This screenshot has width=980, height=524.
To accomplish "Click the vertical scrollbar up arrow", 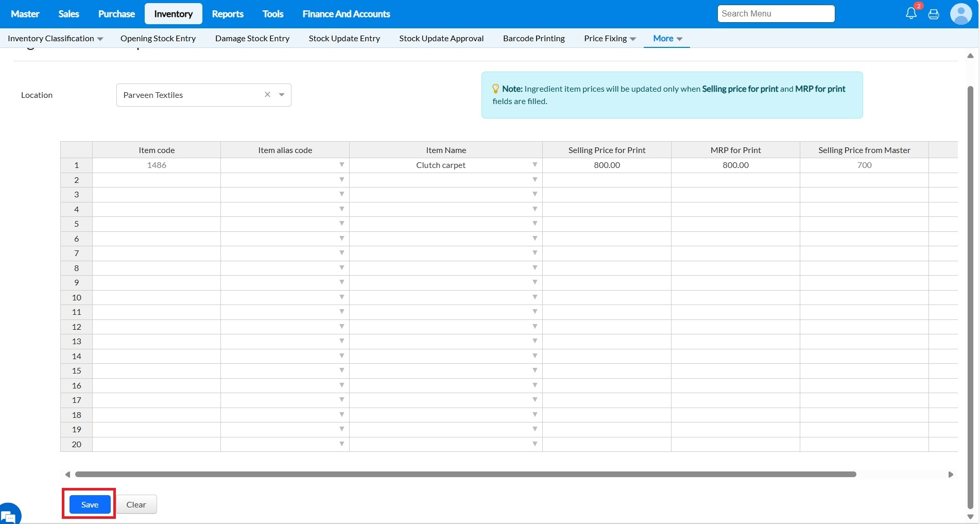I will tap(970, 56).
